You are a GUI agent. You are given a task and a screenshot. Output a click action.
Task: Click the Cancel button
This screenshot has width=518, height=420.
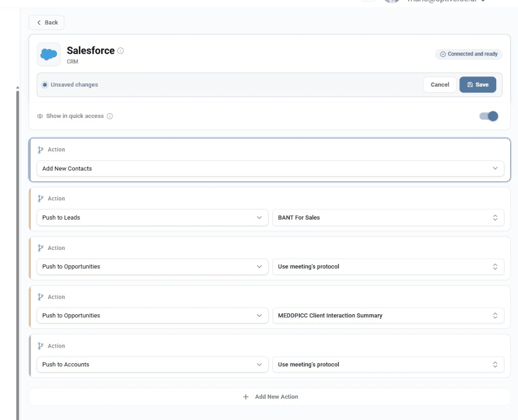click(440, 85)
